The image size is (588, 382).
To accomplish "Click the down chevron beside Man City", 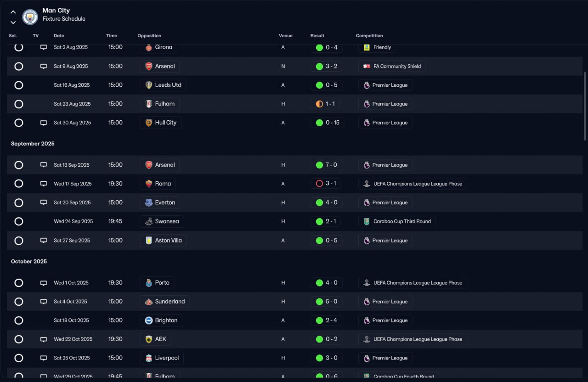I will pyautogui.click(x=13, y=22).
